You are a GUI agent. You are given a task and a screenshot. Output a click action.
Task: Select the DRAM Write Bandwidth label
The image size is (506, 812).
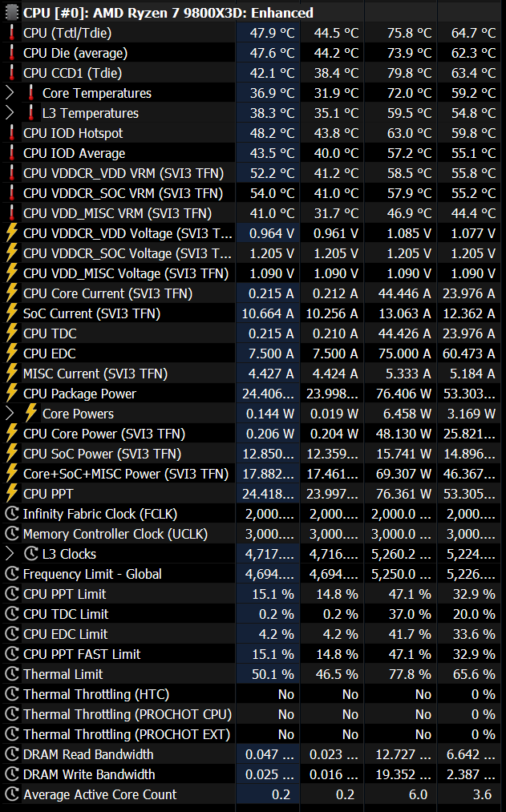tap(89, 774)
